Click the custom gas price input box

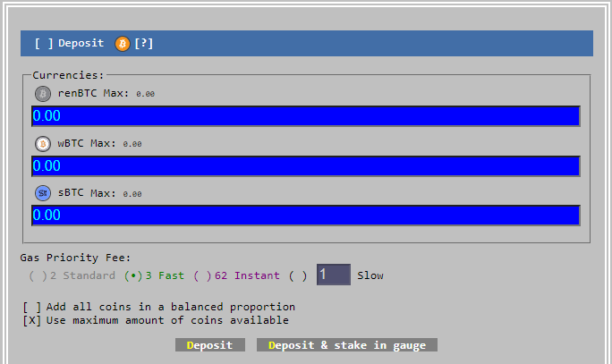[x=334, y=275]
